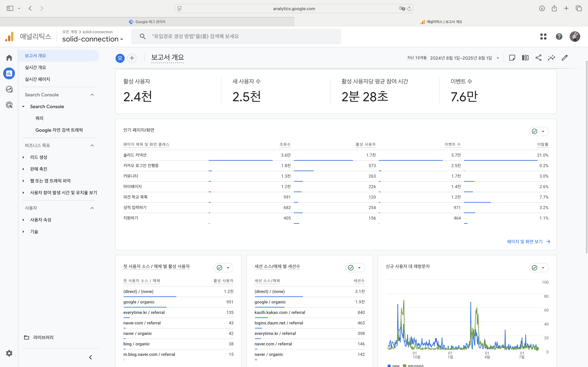Screen dimensions: 588x367
Task: Toggle check status on 신규 사용자 대 재방문자 card
Action: point(535,268)
